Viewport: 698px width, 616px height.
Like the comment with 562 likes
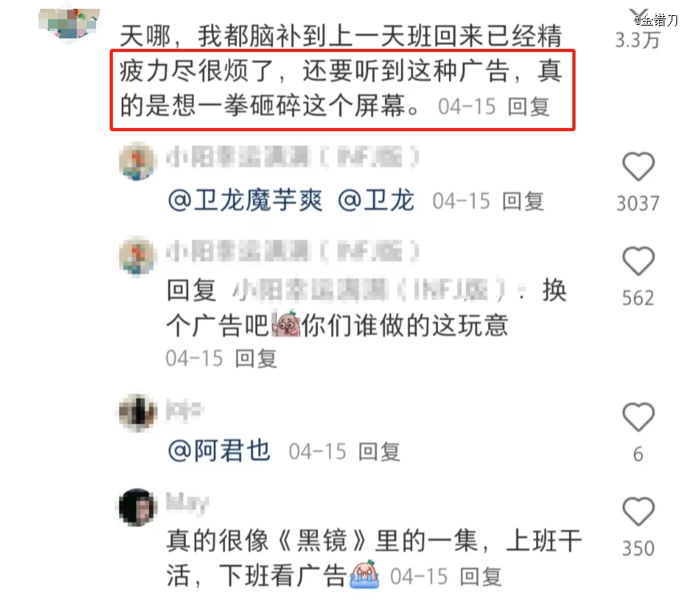click(x=638, y=261)
